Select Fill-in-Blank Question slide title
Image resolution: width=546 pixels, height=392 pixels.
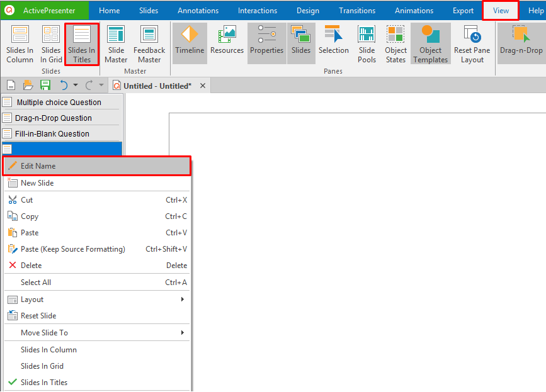pyautogui.click(x=62, y=133)
